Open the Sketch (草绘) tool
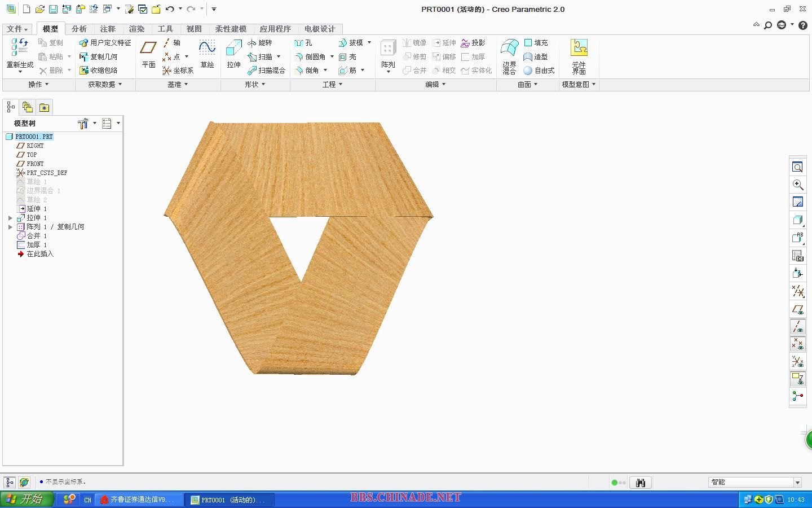812x508 pixels. 207,54
